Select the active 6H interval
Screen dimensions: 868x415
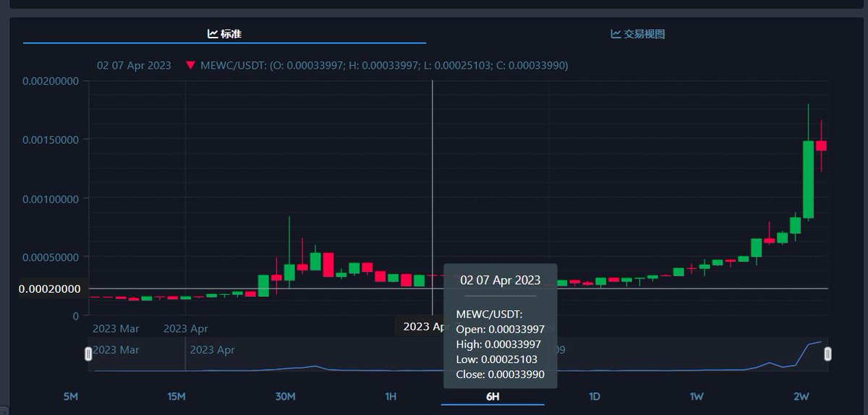tap(493, 396)
